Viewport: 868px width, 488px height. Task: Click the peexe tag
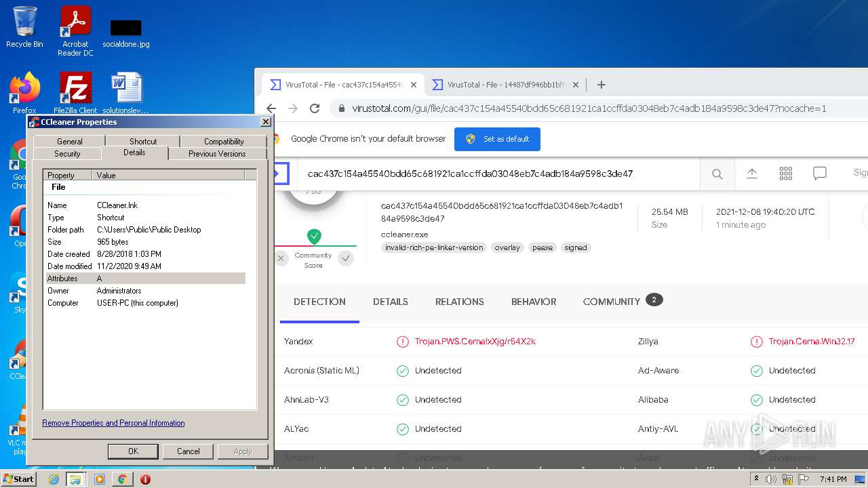click(x=542, y=247)
